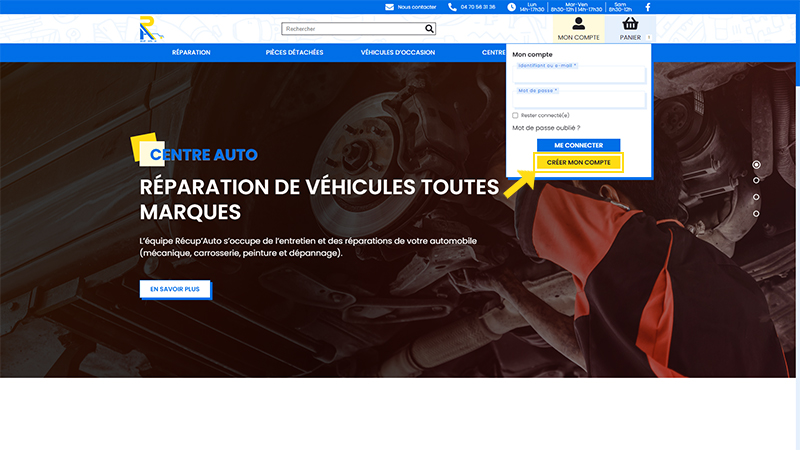800x450 pixels.
Task: Select the fourth slider dot indicator
Action: point(756,214)
